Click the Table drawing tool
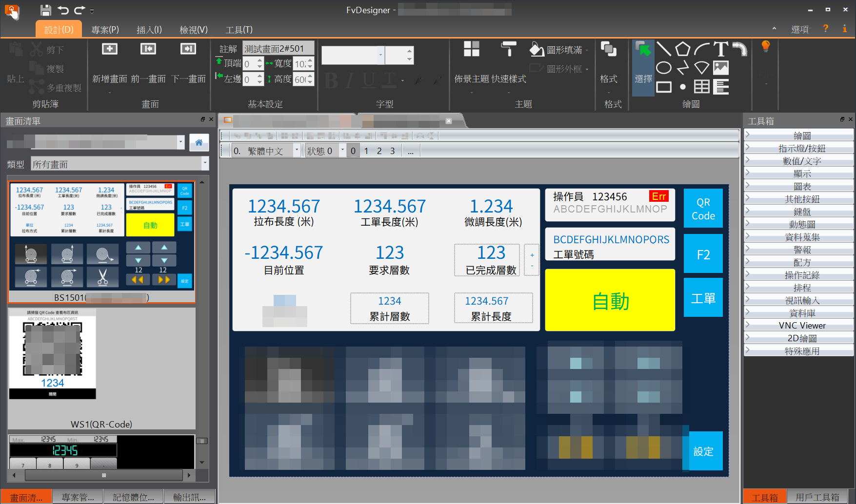 coord(701,87)
